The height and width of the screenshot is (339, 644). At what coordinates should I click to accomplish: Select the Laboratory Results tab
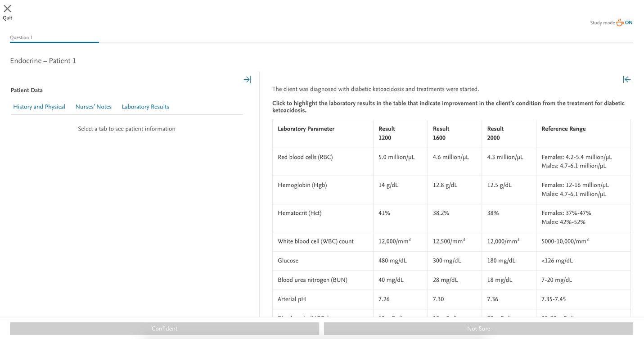[x=145, y=107]
